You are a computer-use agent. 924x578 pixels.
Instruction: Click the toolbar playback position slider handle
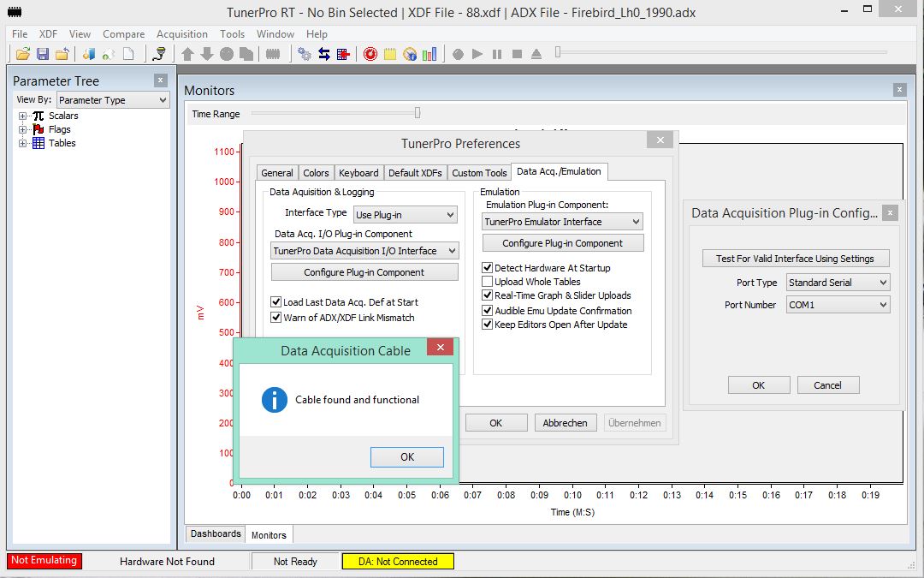[x=558, y=52]
